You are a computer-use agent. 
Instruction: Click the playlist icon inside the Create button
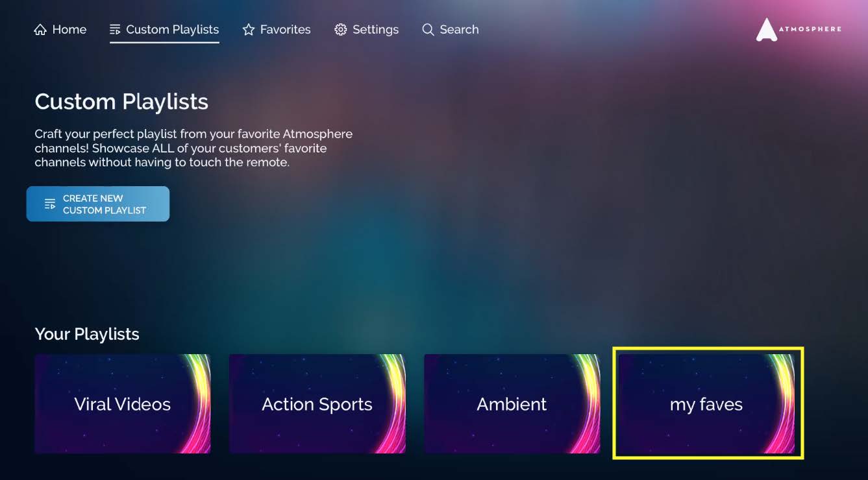click(x=50, y=204)
